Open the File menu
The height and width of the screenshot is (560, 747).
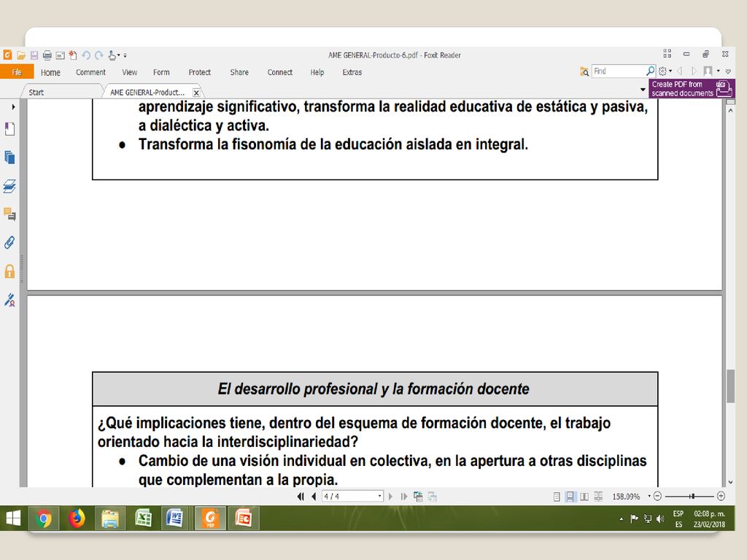coord(17,72)
